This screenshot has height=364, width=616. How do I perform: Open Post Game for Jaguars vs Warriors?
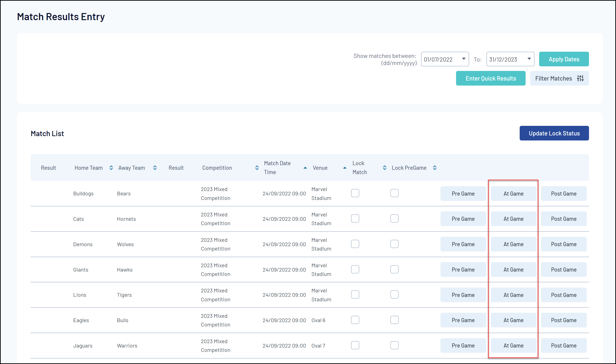point(564,345)
